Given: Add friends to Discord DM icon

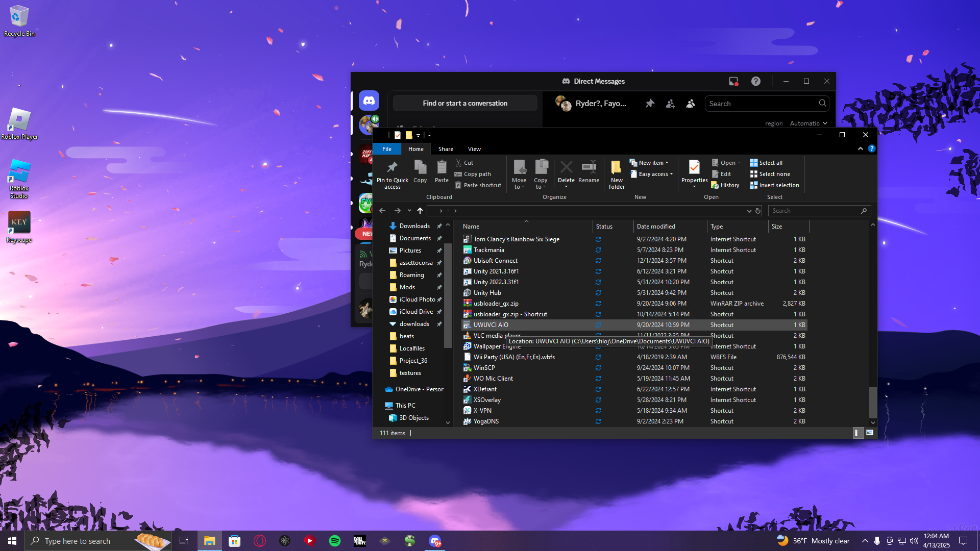Looking at the screenshot, I should click(670, 104).
